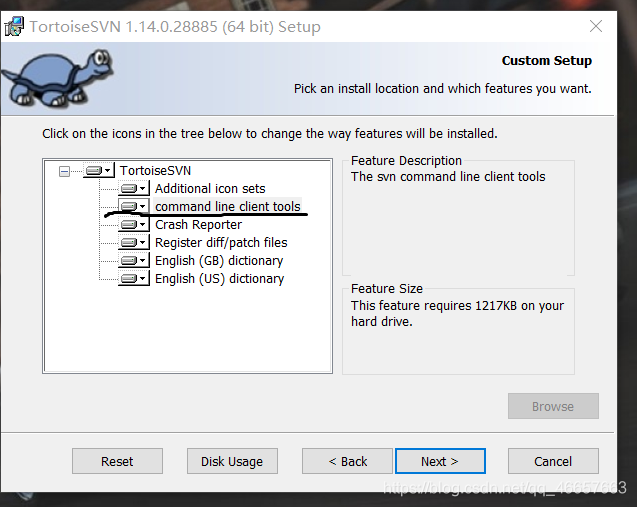Click the TortoiseSVN turtle logo

58,77
